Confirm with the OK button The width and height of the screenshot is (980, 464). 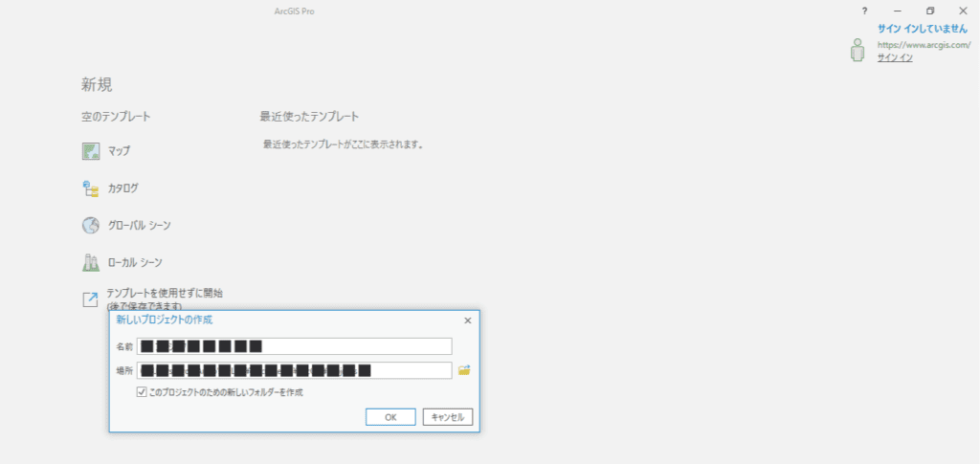[x=390, y=417]
